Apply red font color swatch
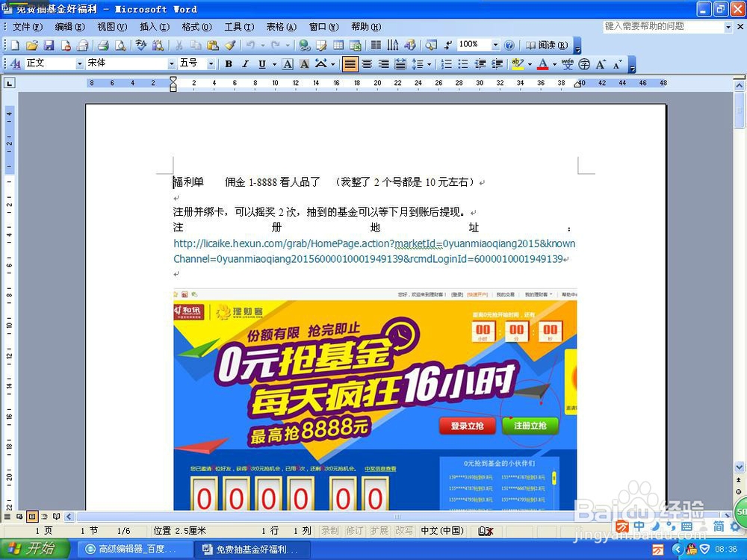Image resolution: width=747 pixels, height=560 pixels. pyautogui.click(x=542, y=63)
